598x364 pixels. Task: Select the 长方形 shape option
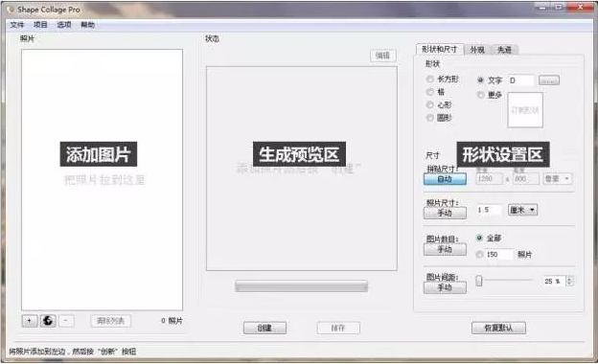coord(430,80)
